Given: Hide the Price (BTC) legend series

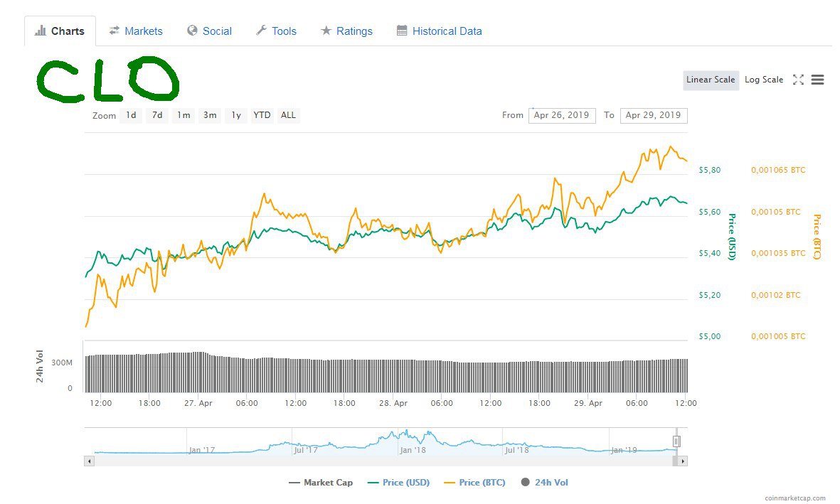Looking at the screenshot, I should point(474,483).
